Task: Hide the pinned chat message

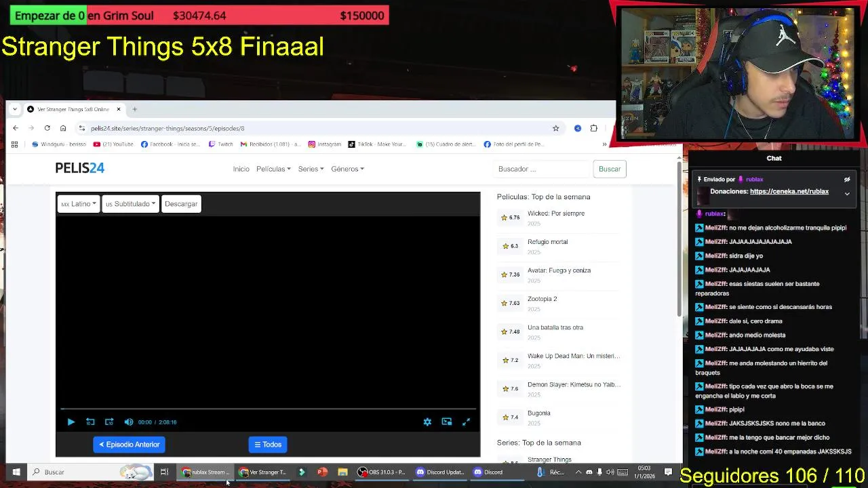Action: coord(847,180)
